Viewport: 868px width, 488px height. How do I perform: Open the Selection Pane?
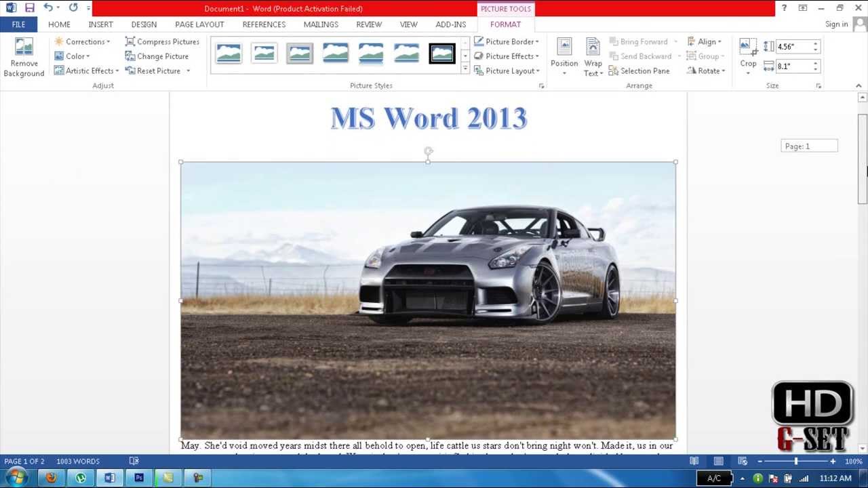tap(639, 70)
